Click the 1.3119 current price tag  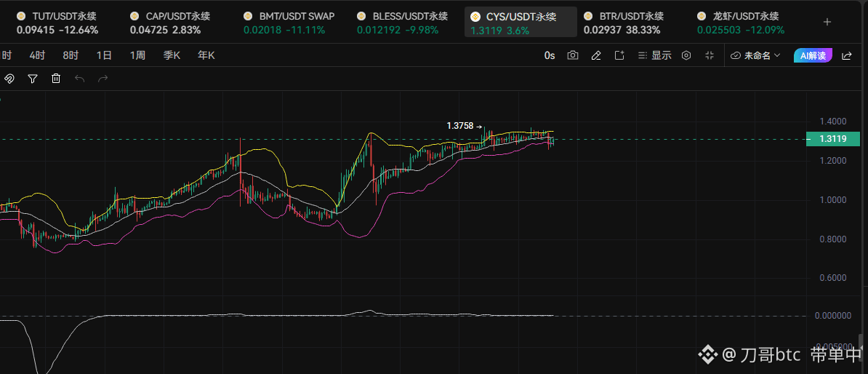(833, 139)
